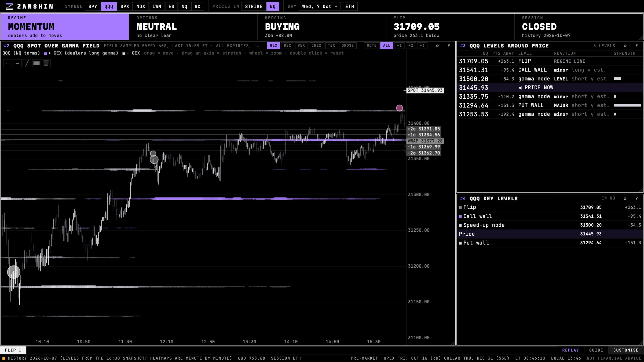644x362 pixels.
Task: Switch symbol to SPX
Action: tap(125, 6)
